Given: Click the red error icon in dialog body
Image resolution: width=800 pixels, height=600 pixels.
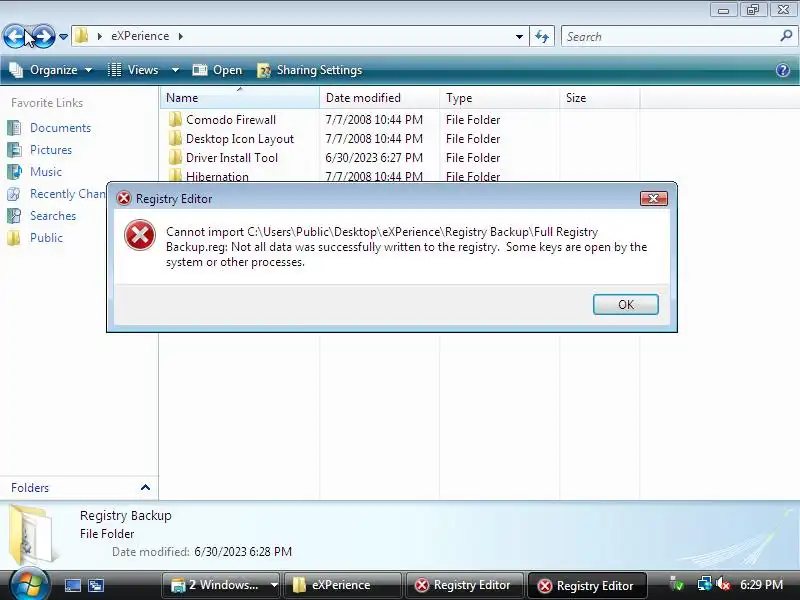Looking at the screenshot, I should click(140, 235).
